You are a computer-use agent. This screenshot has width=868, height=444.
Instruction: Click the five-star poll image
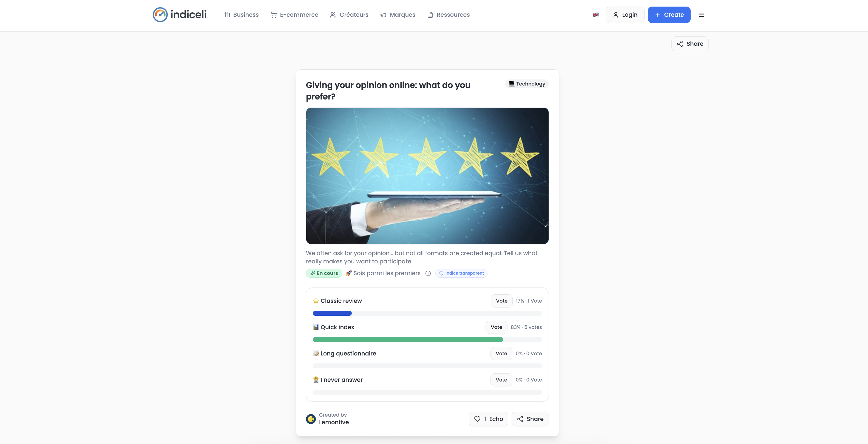427,175
